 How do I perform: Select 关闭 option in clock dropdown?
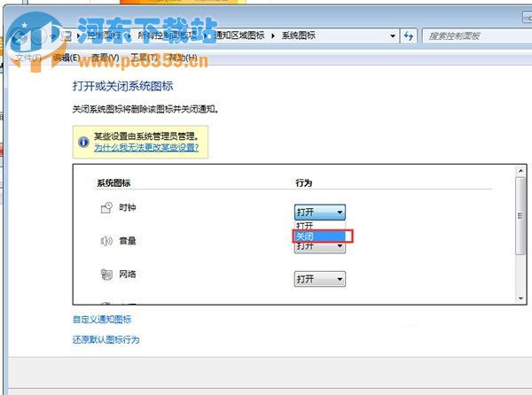click(320, 236)
